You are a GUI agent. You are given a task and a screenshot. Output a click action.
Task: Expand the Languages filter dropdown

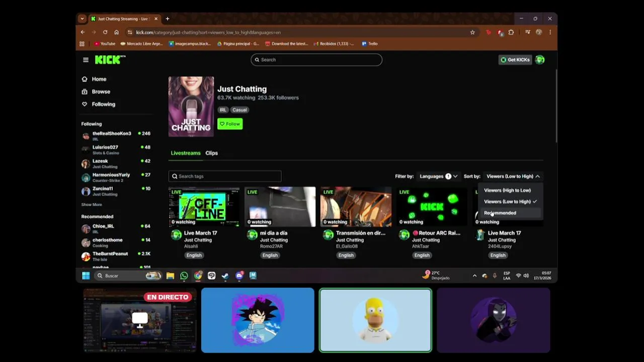pyautogui.click(x=439, y=176)
